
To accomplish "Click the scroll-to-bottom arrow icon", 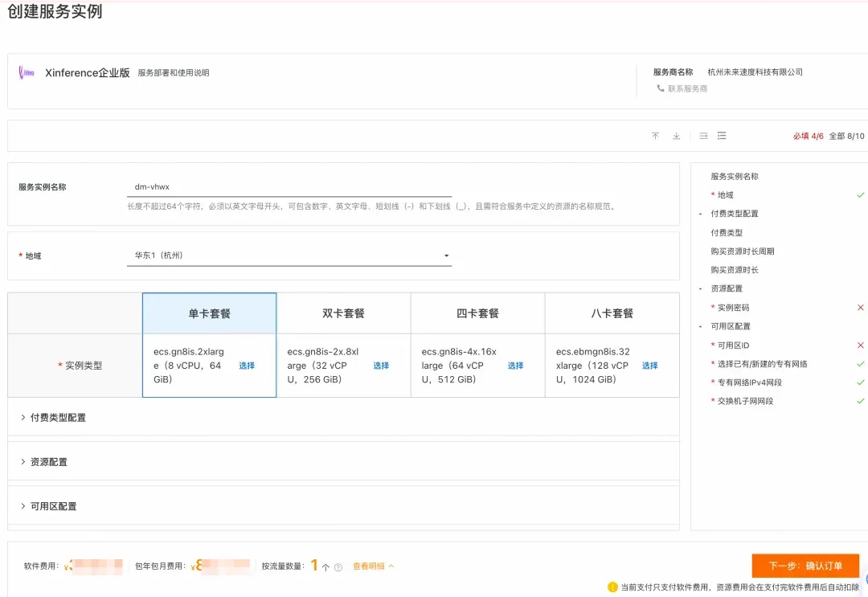I will 676,136.
